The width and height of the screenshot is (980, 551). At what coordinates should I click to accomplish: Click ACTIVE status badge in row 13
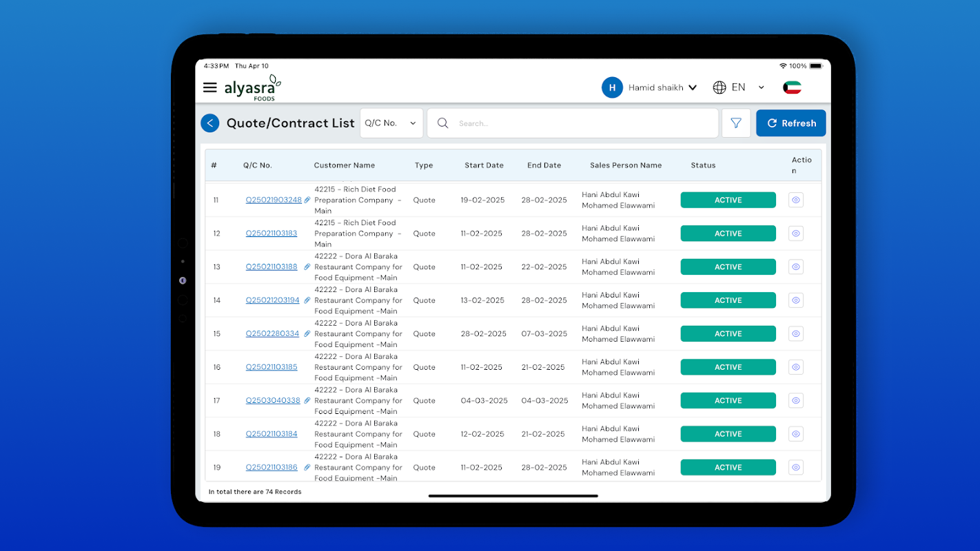click(x=728, y=267)
